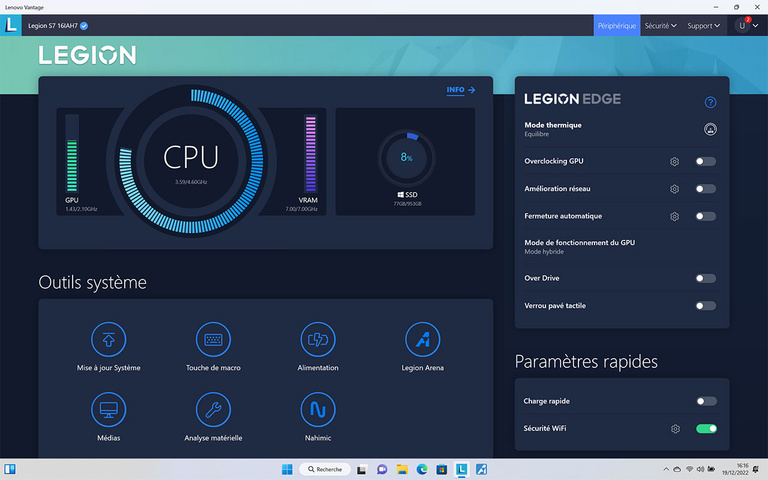Image resolution: width=768 pixels, height=480 pixels.
Task: Enable the Charge rapide switch
Action: tap(707, 402)
